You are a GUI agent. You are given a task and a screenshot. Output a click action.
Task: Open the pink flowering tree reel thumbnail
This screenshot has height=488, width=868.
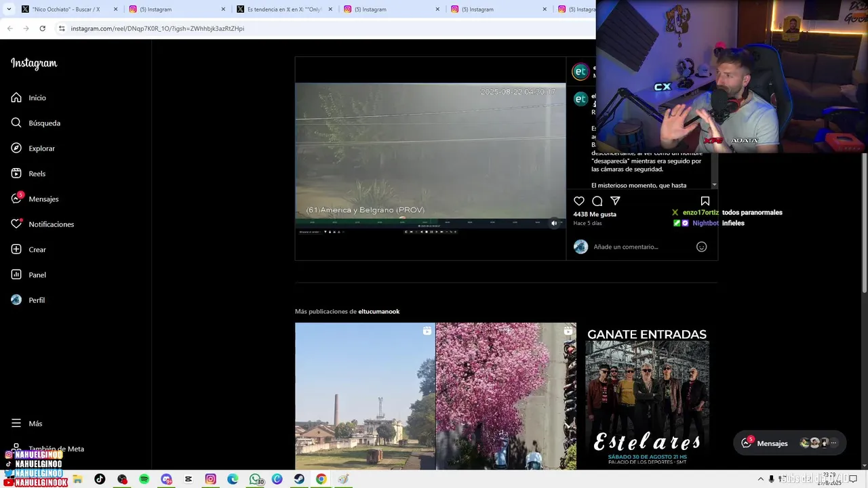point(506,396)
